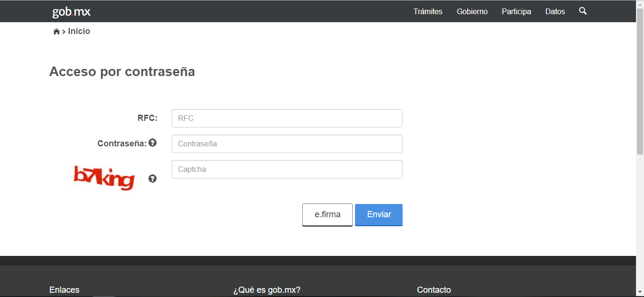Screen dimensions: 644x297
Task: Click the Enviar button
Action: [x=379, y=215]
